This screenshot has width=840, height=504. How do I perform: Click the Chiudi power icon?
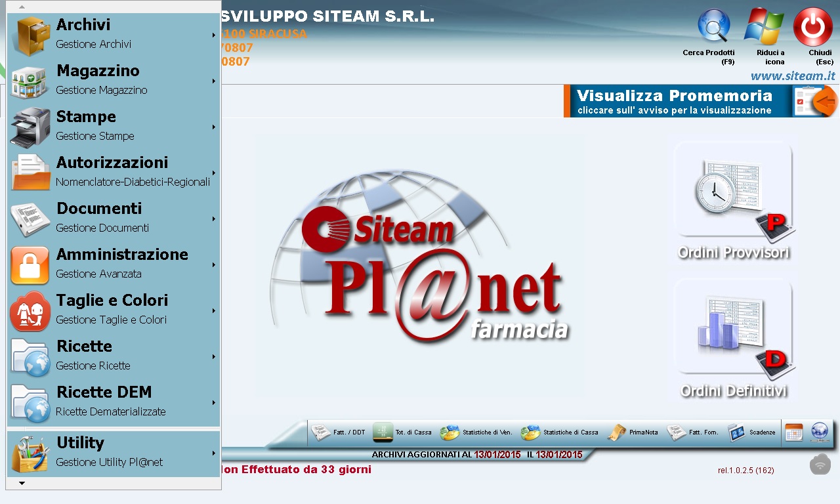[813, 26]
